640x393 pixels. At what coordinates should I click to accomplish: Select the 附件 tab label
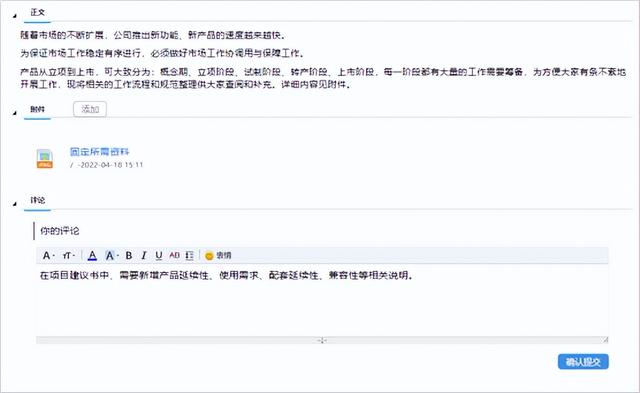point(38,109)
